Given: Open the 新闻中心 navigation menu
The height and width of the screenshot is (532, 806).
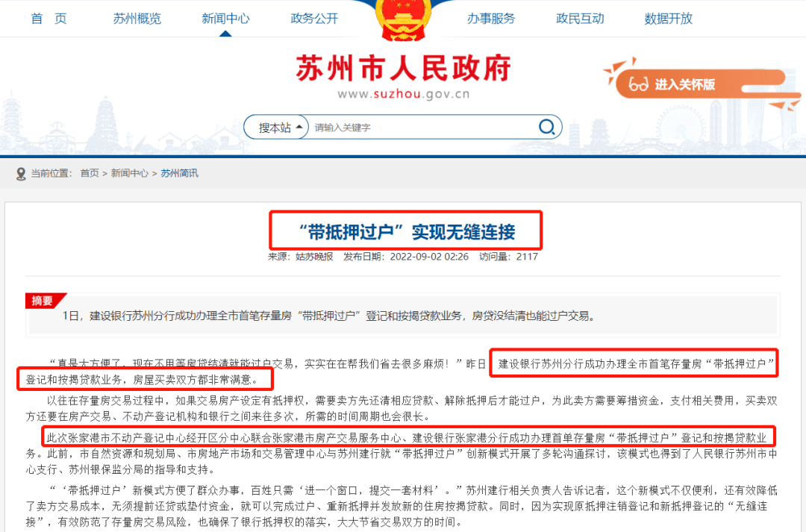Looking at the screenshot, I should [225, 18].
